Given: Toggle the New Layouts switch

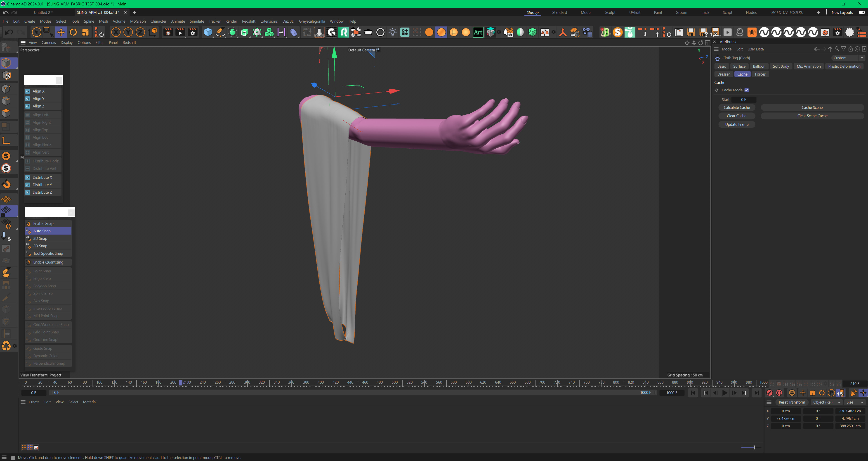Looking at the screenshot, I should point(862,12).
